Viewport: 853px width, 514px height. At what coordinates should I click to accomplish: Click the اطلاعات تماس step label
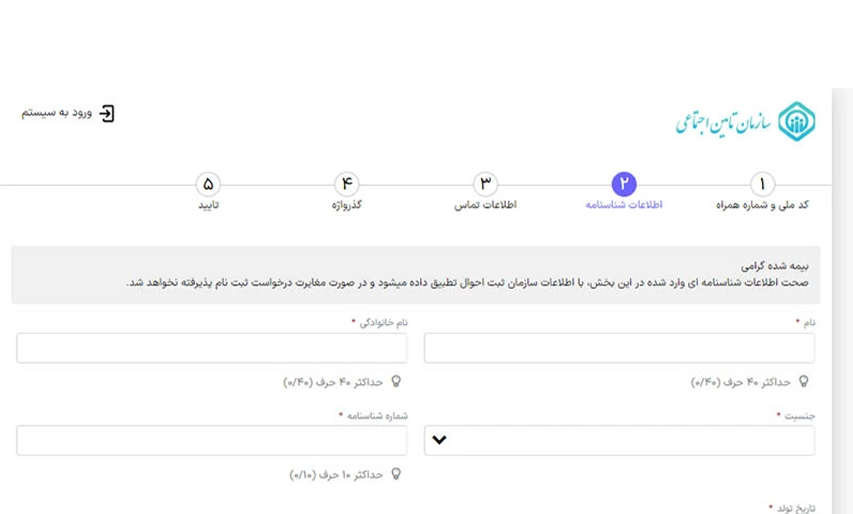tap(485, 205)
